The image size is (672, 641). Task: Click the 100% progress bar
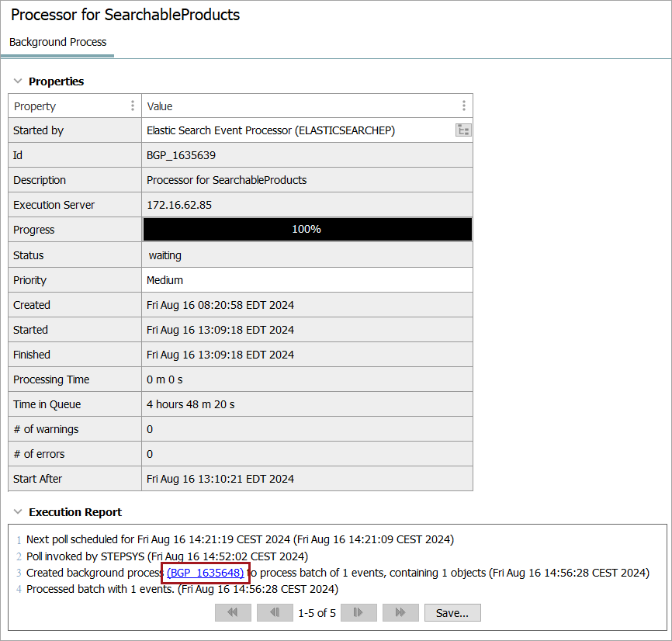tap(307, 230)
